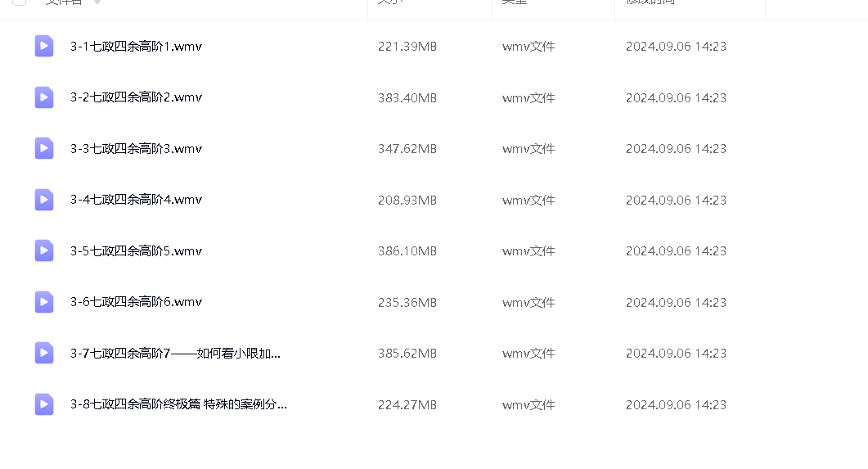Click the modified time column header
The width and height of the screenshot is (868, 469).
pyautogui.click(x=650, y=2)
